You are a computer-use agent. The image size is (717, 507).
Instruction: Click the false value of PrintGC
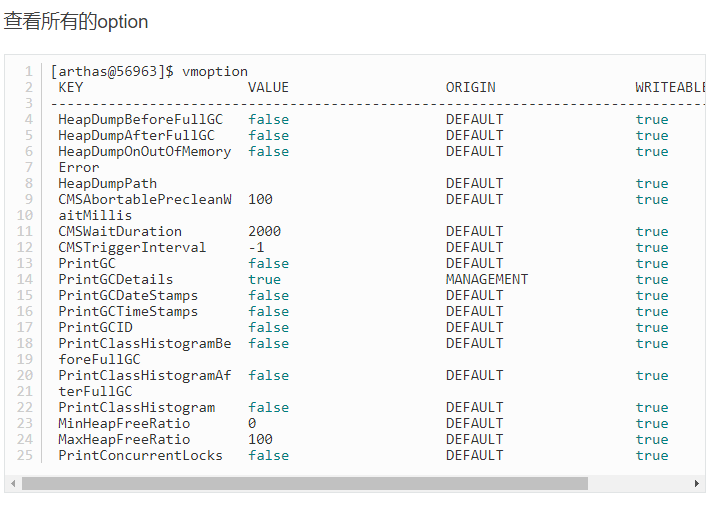[x=268, y=263]
